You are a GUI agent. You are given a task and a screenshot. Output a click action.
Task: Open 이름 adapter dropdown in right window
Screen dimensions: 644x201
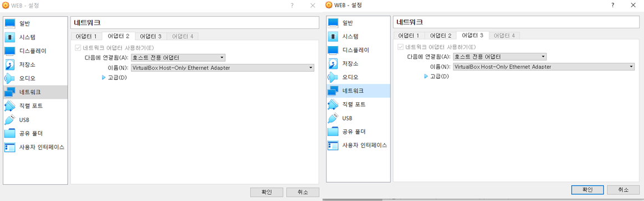click(544, 67)
